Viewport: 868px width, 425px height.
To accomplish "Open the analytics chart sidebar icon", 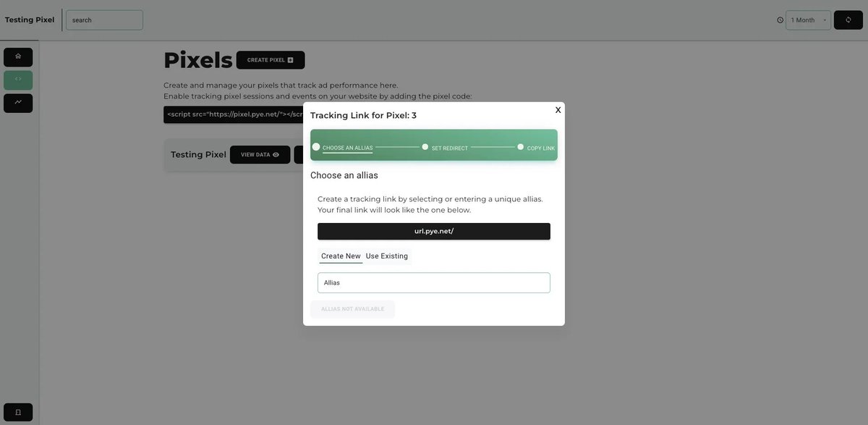I will [18, 103].
